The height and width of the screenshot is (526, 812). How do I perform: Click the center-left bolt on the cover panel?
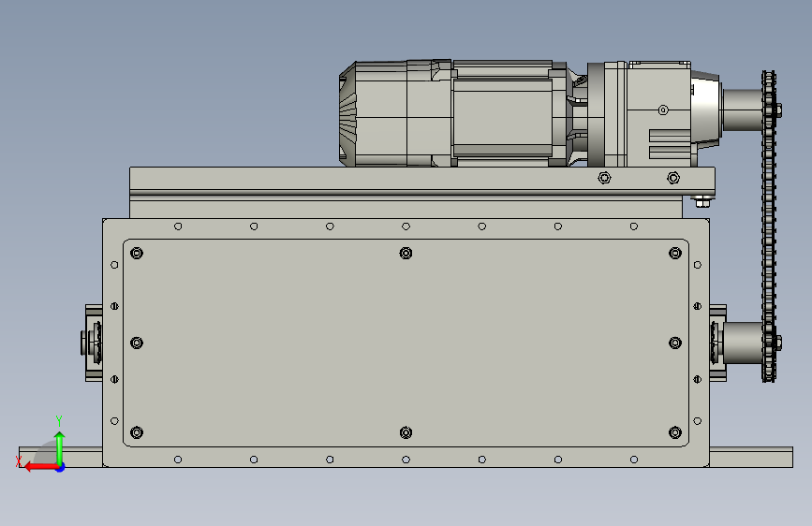[137, 343]
